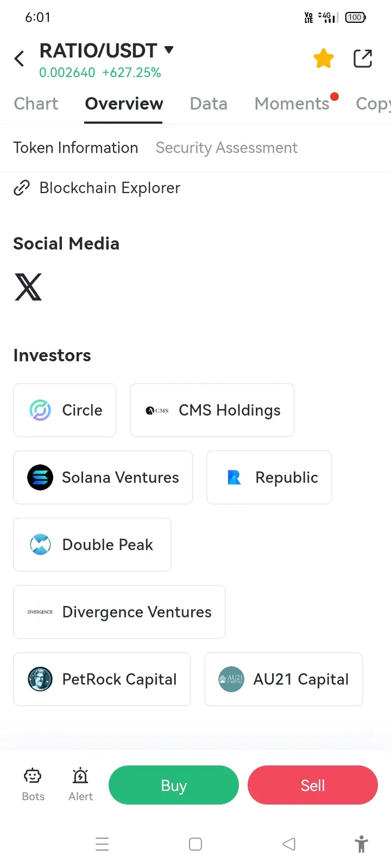Screen dimensions: 391x868
Task: Tap the red Sell button
Action: coord(313,785)
